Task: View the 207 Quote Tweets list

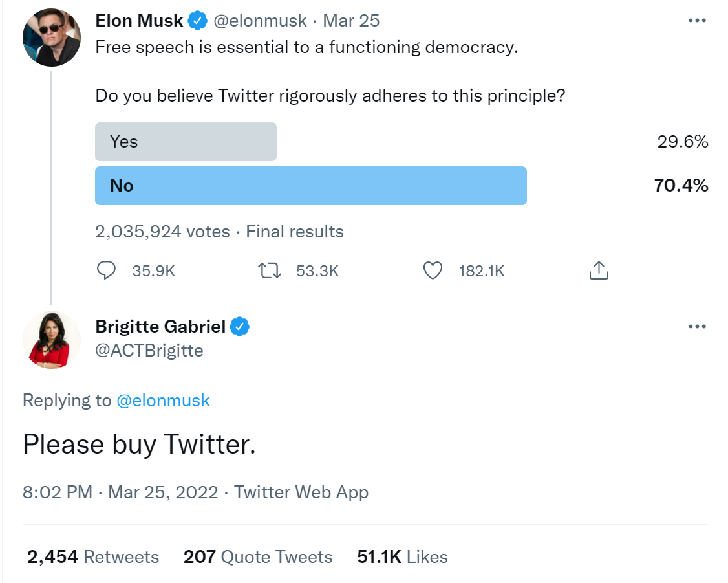Action: pos(258,557)
